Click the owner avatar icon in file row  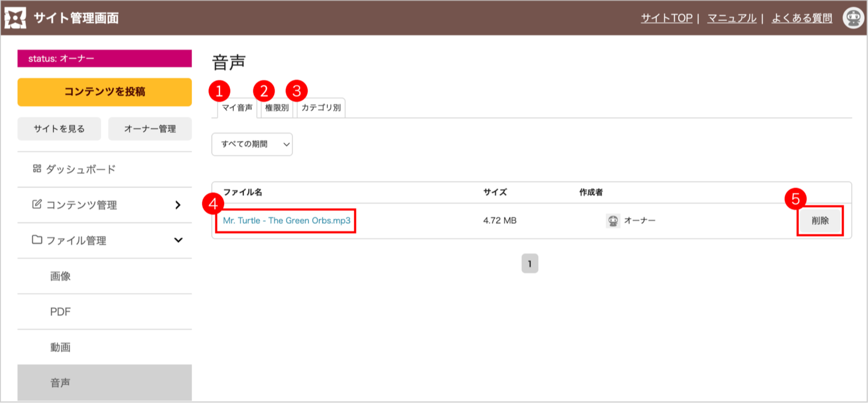(613, 221)
